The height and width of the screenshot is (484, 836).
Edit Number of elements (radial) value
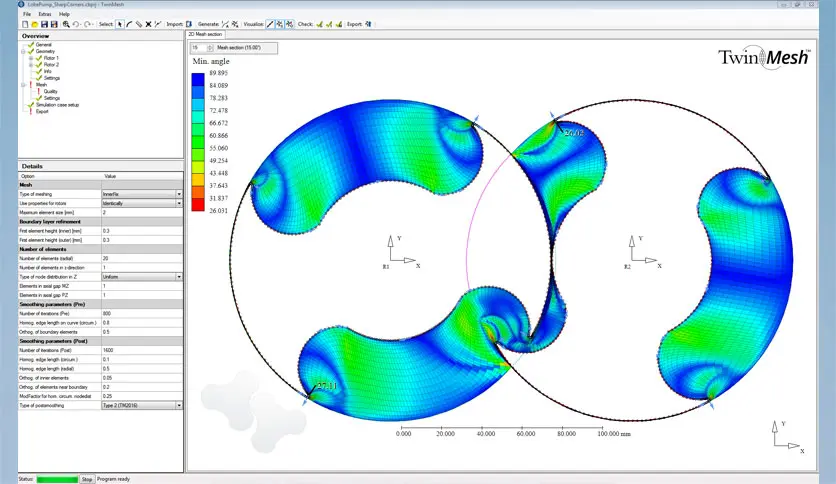click(142, 258)
